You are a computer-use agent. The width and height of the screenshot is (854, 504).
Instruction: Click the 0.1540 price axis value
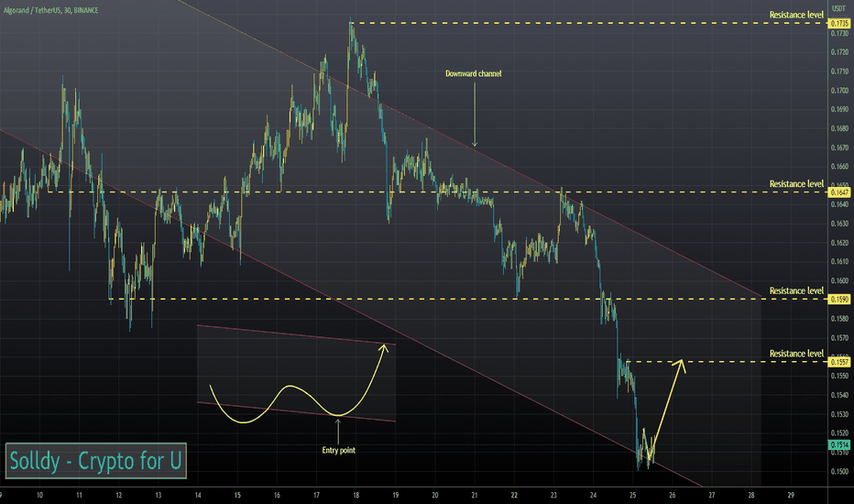(839, 395)
